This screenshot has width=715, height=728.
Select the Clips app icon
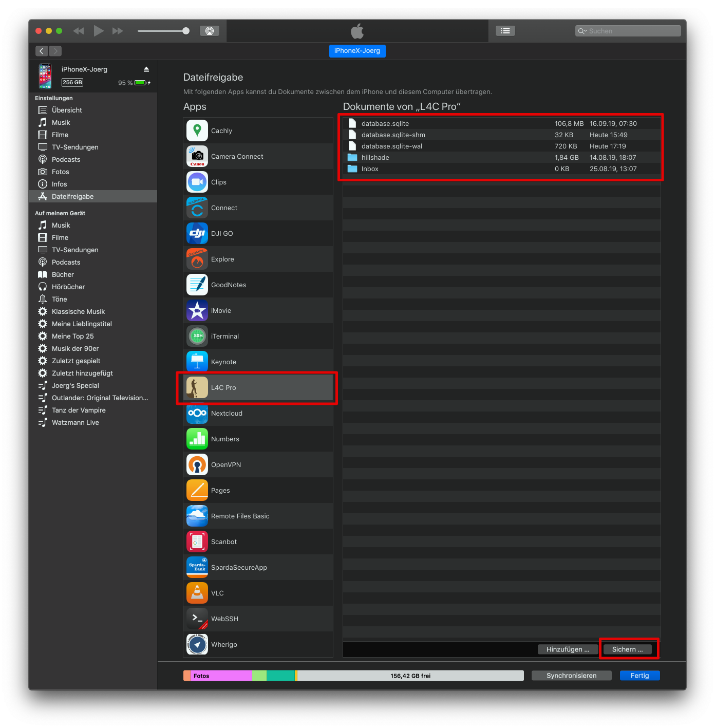(x=197, y=182)
